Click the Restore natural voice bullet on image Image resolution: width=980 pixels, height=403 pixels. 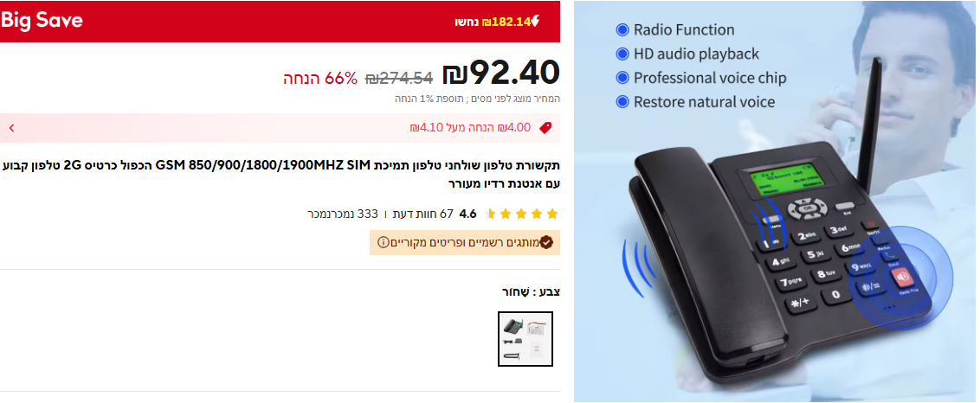tap(695, 102)
